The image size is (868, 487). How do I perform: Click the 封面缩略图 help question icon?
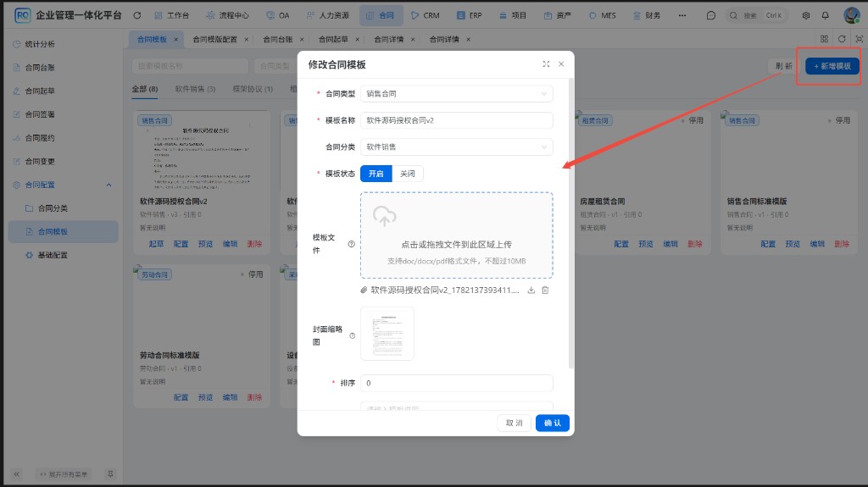(352, 336)
